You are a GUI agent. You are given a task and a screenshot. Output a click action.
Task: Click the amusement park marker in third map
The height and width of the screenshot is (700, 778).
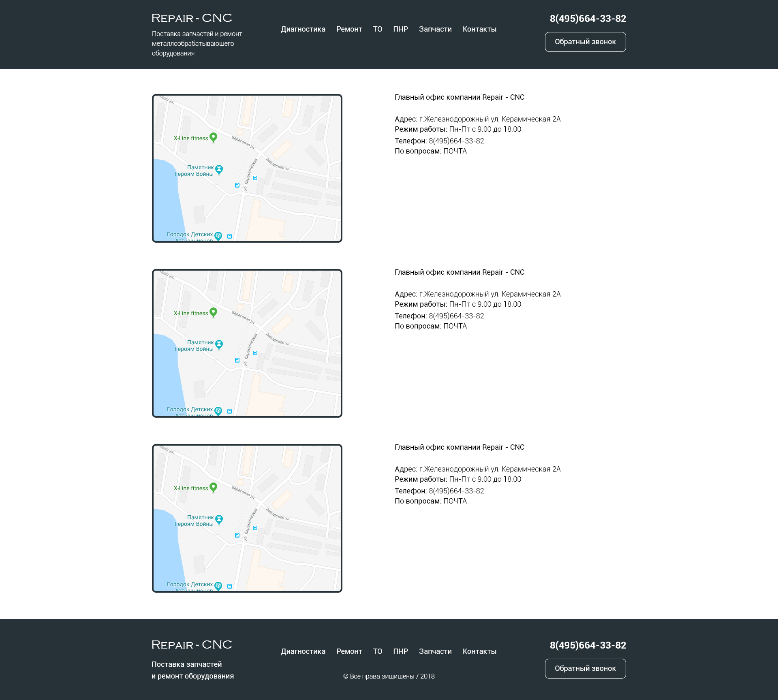(218, 586)
